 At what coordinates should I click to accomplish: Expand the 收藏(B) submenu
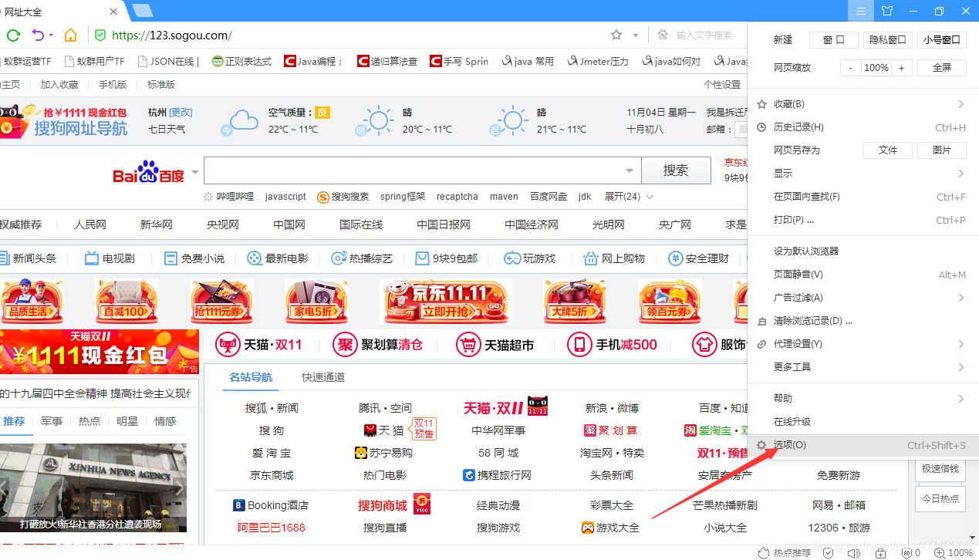787,103
